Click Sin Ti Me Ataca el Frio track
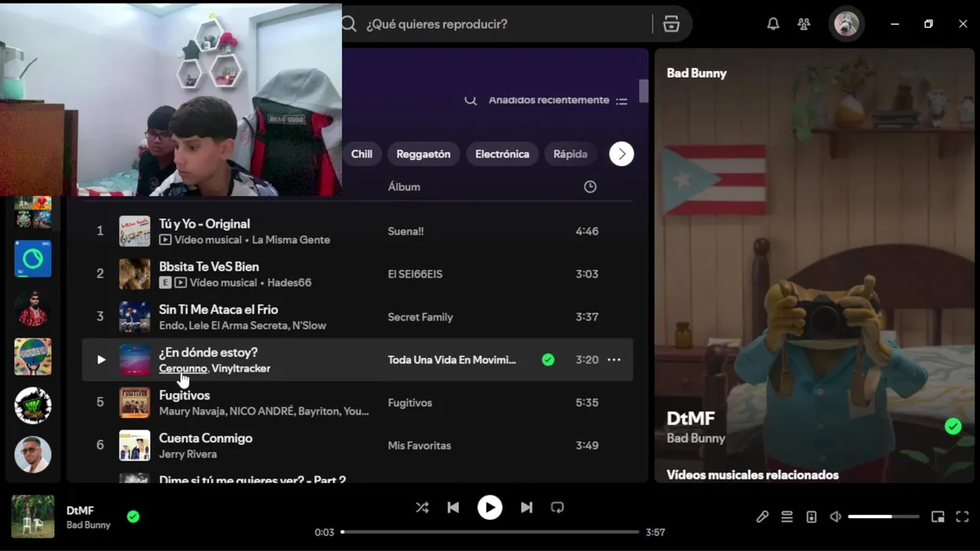This screenshot has height=551, width=980. [218, 309]
